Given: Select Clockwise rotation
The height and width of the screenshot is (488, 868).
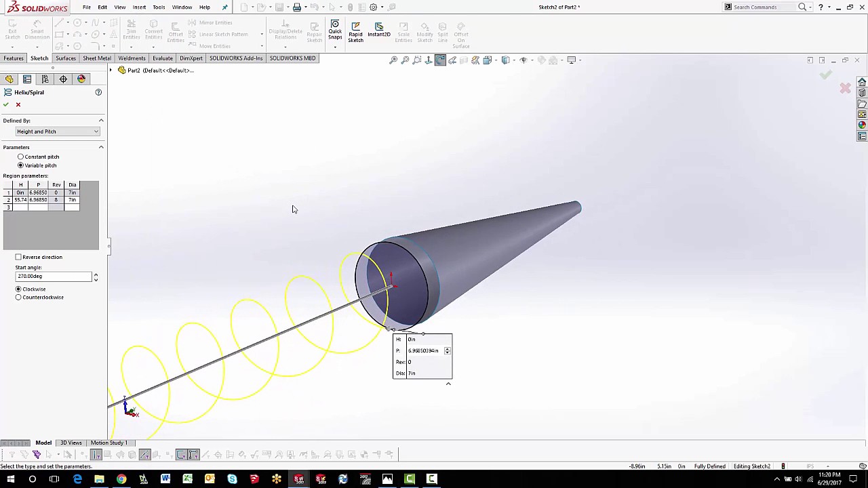Looking at the screenshot, I should 18,289.
